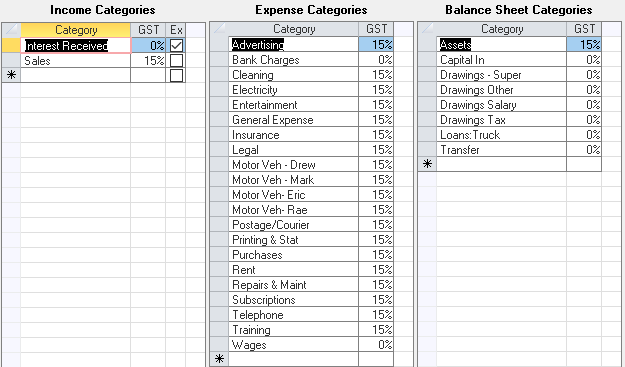The width and height of the screenshot is (625, 367).
Task: Select the Cleaning expense category
Action: point(294,75)
